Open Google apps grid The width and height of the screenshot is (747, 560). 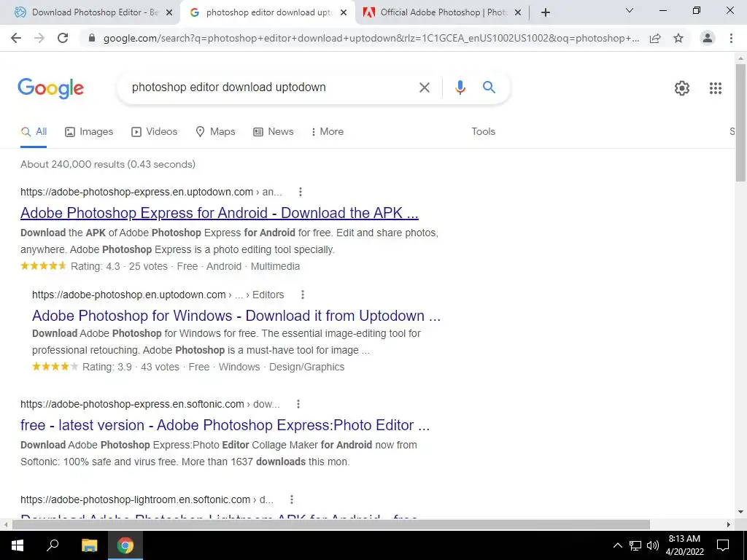click(x=715, y=88)
